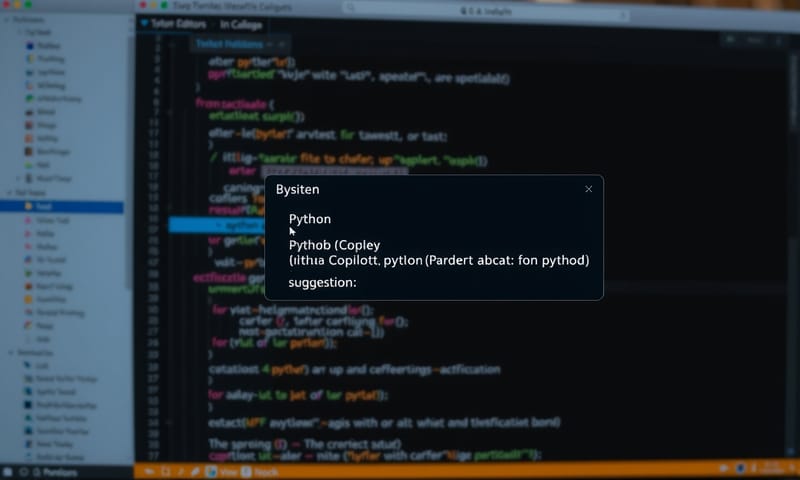Image resolution: width=800 pixels, height=480 pixels.
Task: Click the search field in the title bar
Action: [485, 11]
